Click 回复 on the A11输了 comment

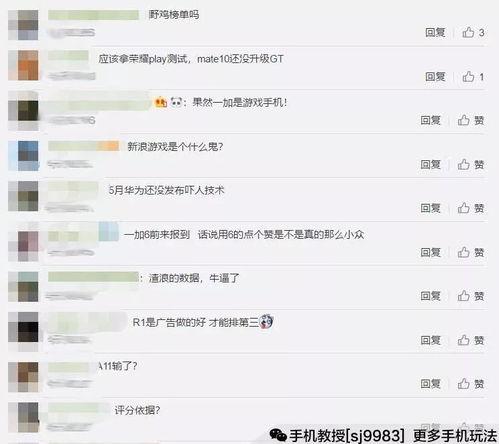pyautogui.click(x=431, y=384)
